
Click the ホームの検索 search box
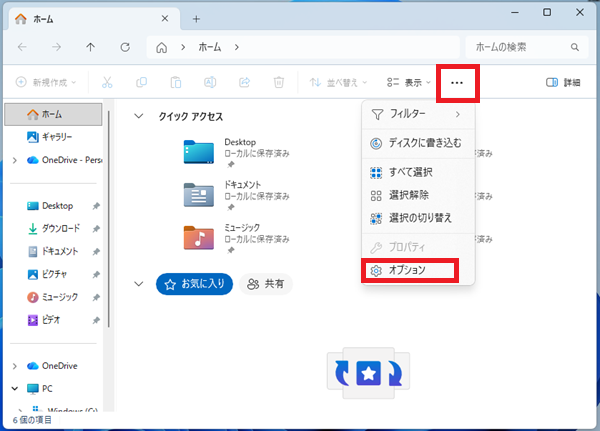tap(520, 47)
